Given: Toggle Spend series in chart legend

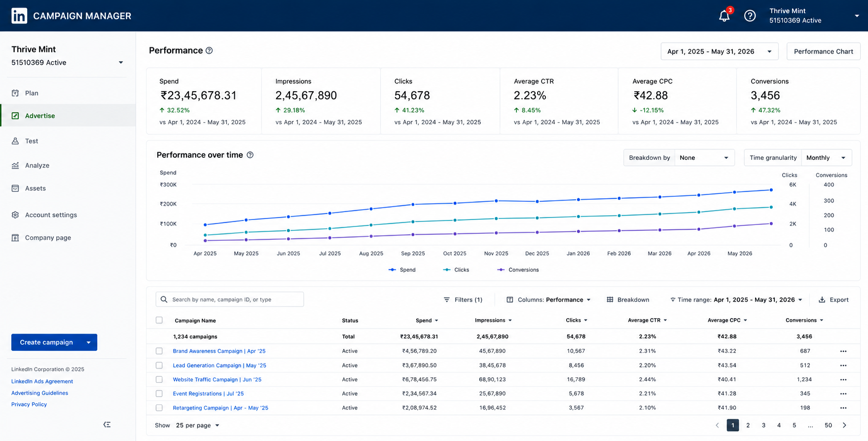Looking at the screenshot, I should (402, 270).
